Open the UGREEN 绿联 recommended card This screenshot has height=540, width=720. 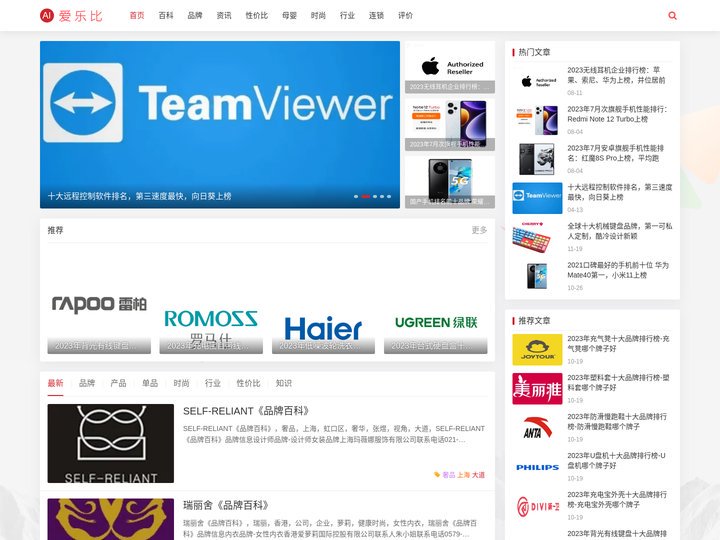436,303
